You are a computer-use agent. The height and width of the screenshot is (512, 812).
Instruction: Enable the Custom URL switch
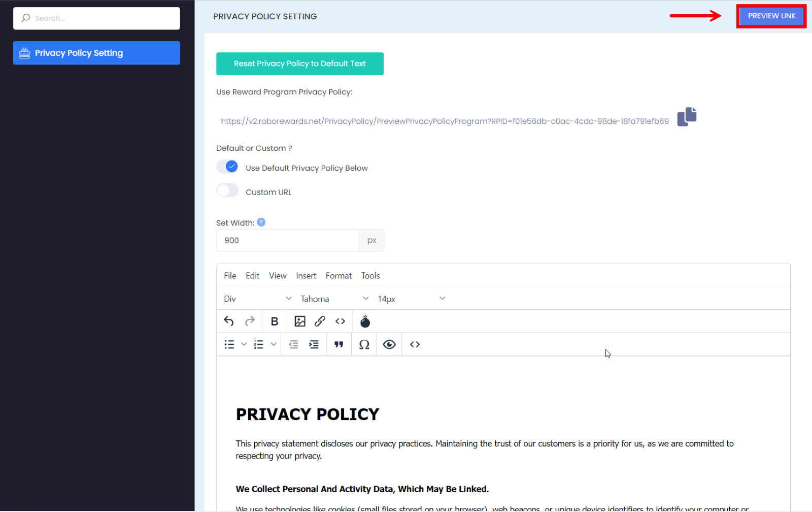[x=227, y=190]
